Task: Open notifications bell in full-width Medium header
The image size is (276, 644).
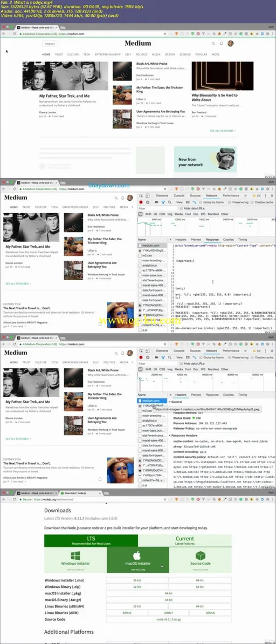Action: pos(222,44)
